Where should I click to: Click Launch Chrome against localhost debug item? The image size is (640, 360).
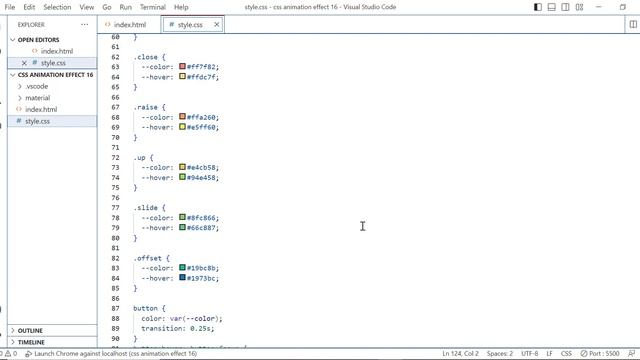click(111, 353)
